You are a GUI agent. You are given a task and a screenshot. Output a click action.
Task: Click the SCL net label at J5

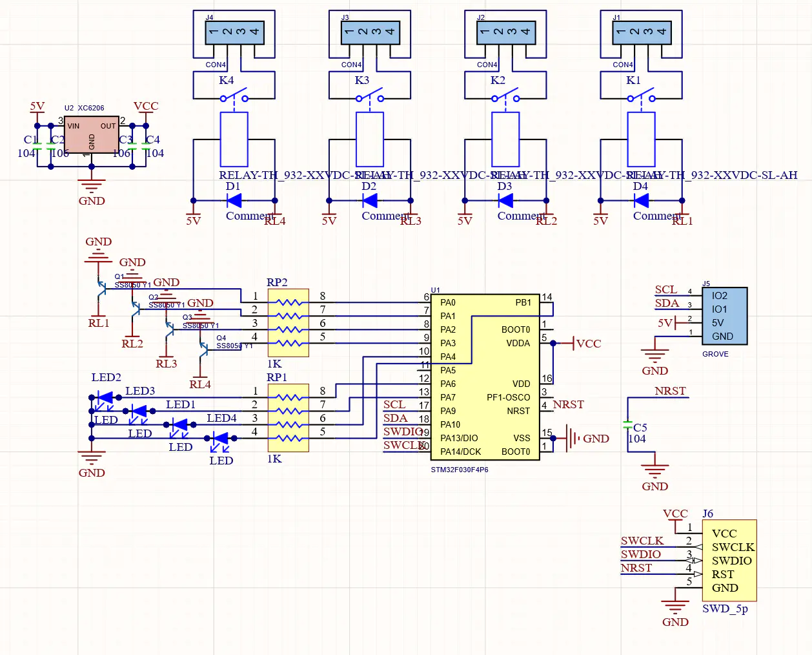tap(665, 289)
